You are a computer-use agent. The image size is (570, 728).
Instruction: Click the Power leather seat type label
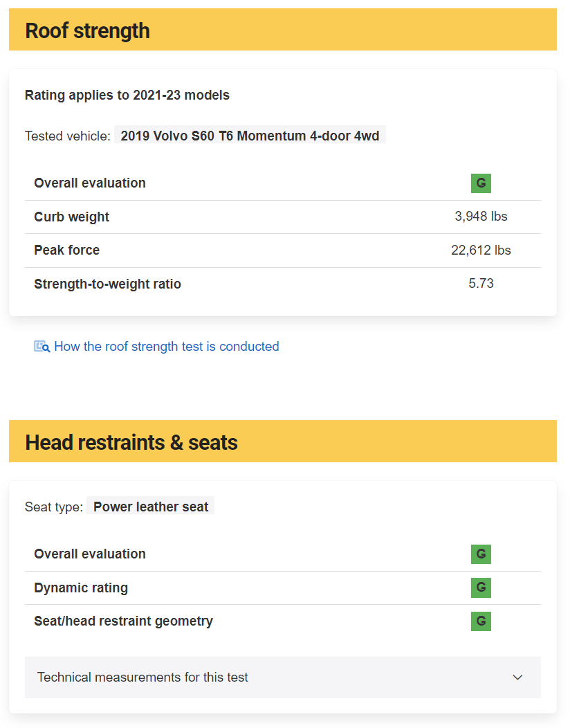pyautogui.click(x=151, y=507)
